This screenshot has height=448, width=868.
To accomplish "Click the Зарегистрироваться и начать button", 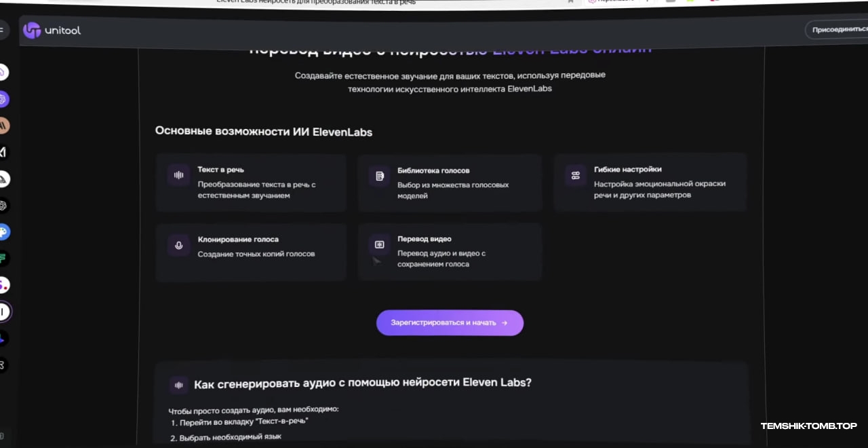I will pyautogui.click(x=450, y=323).
